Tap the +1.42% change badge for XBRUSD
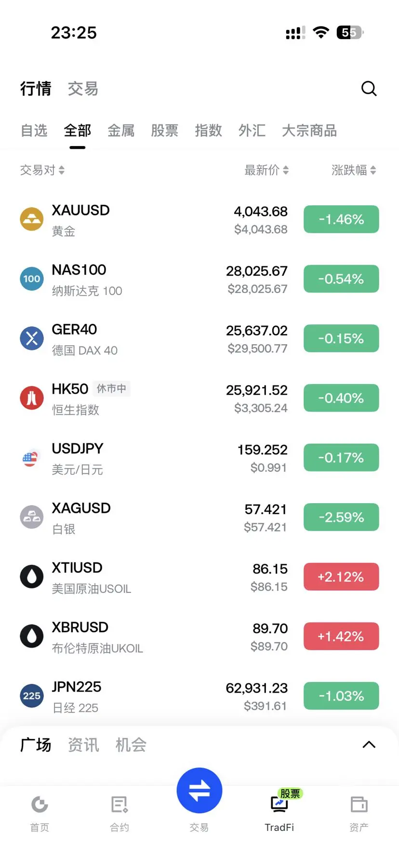 [341, 637]
